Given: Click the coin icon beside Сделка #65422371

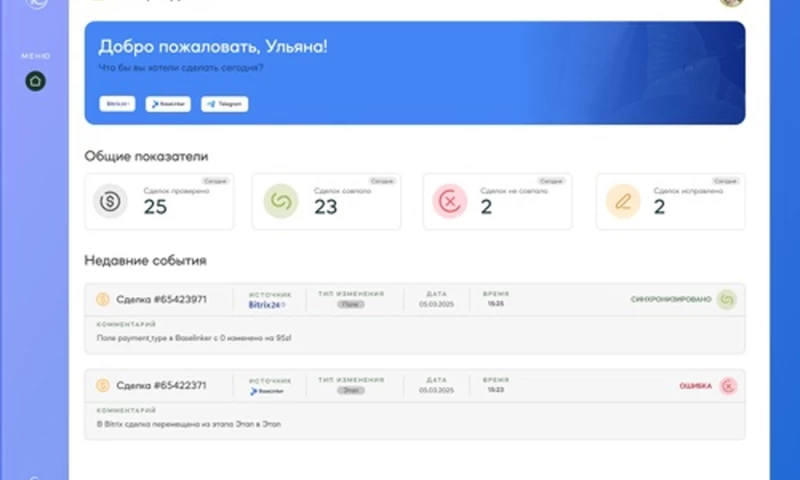Looking at the screenshot, I should pos(103,386).
